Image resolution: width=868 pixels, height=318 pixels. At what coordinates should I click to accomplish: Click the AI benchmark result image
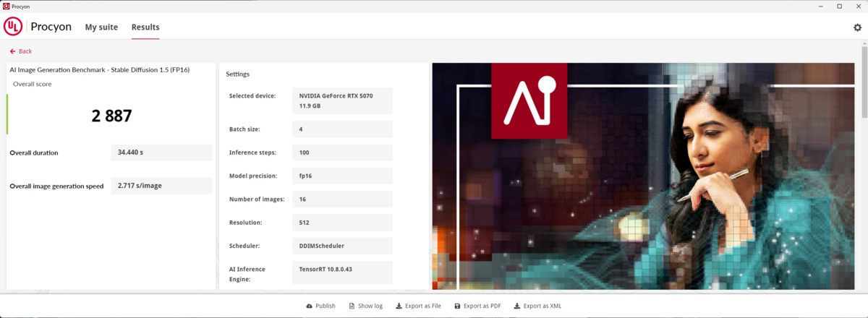[x=646, y=176]
